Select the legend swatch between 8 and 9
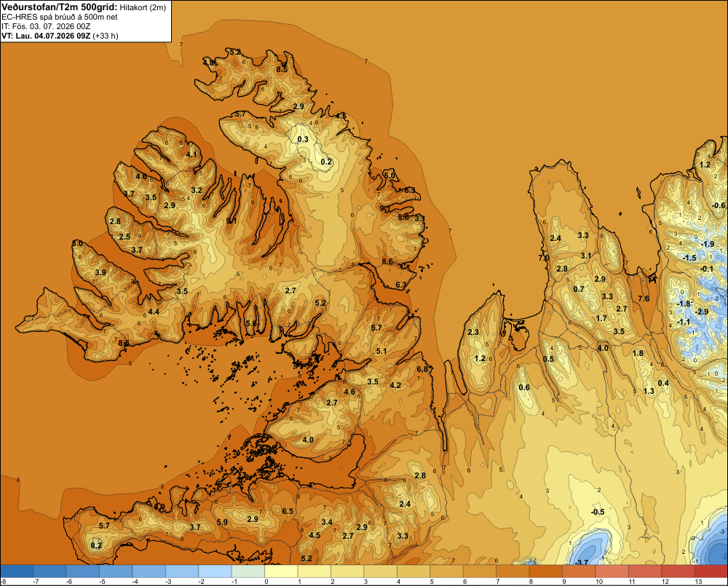 (x=545, y=571)
